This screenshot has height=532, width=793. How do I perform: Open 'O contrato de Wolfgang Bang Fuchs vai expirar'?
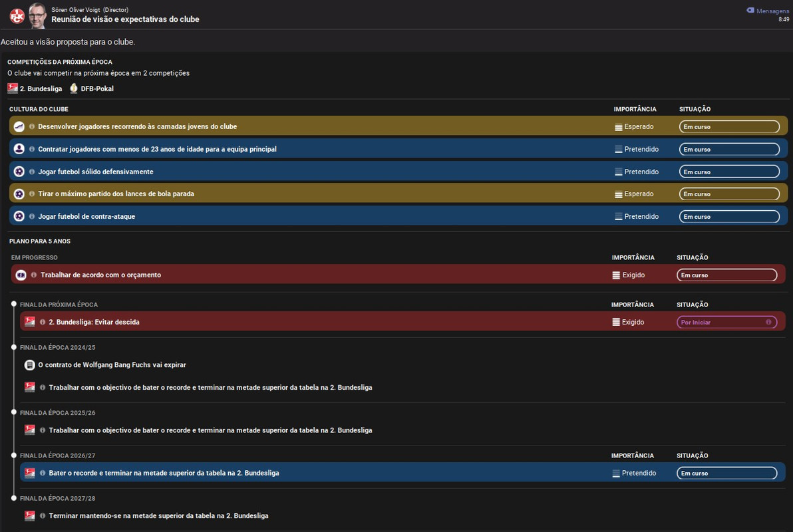pyautogui.click(x=112, y=364)
